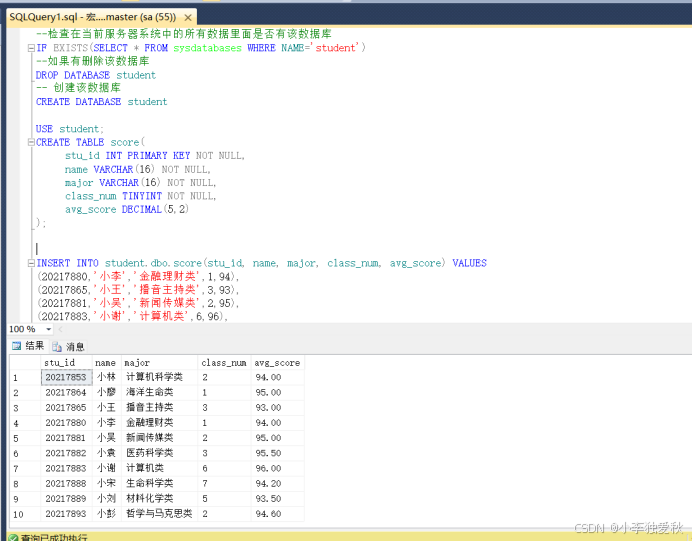Click avg_score cell 94.20

pyautogui.click(x=278, y=484)
